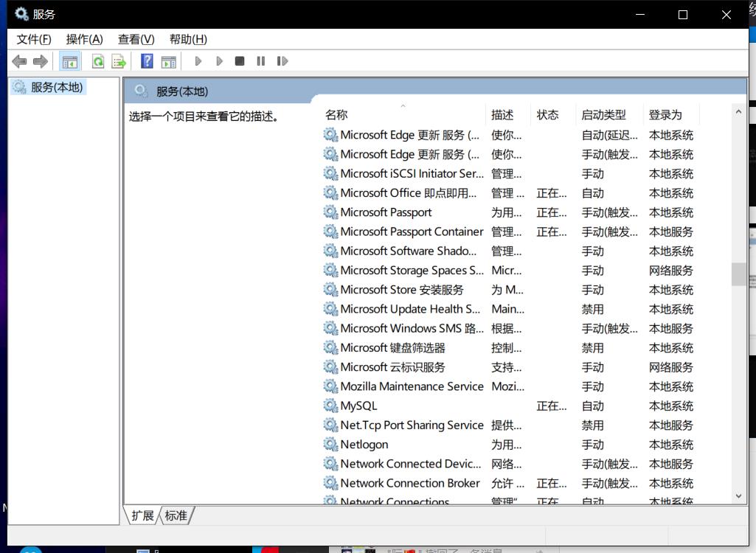Open the 文件(F) menu

[34, 39]
